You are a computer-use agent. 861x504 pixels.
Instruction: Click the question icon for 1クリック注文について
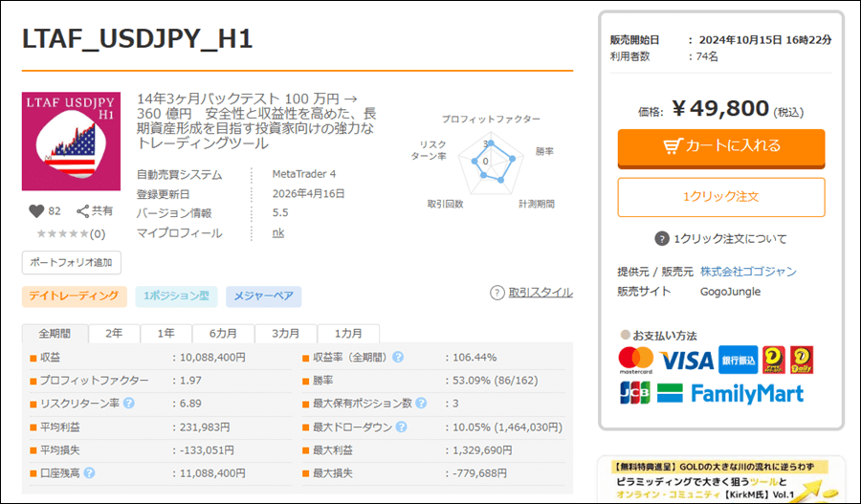(x=661, y=239)
